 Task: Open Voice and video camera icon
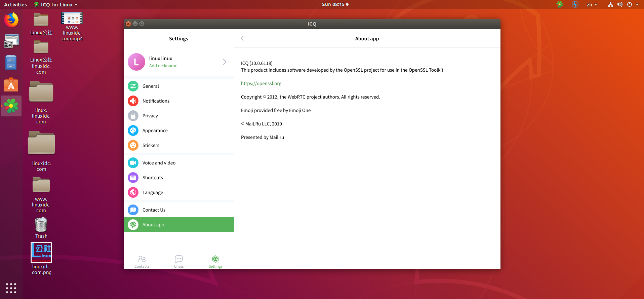[x=133, y=163]
